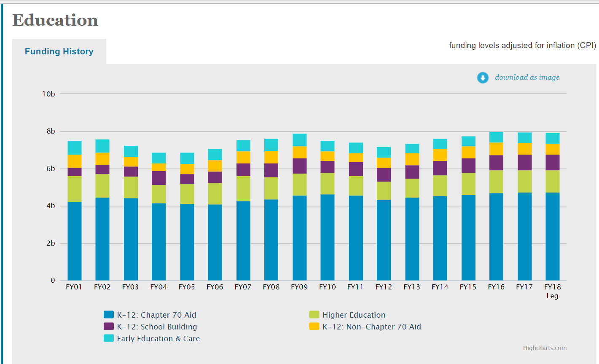The image size is (599, 364).
Task: Select FY14 School Building purple segment
Action: 440,168
